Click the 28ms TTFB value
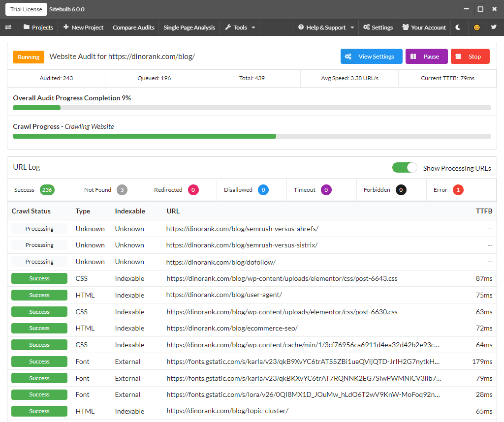The image size is (504, 422). click(x=484, y=394)
